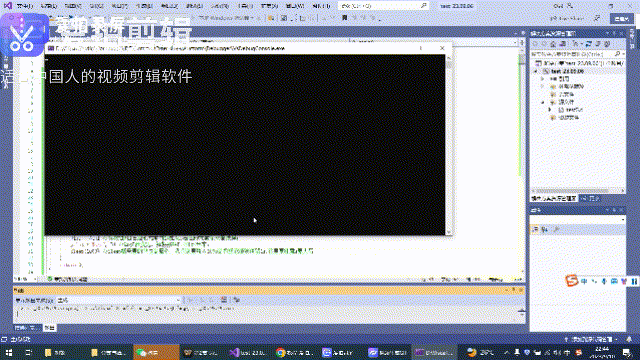Click Home icon in Solution Explorer toolbar
640x360 pixels.
[x=553, y=44]
